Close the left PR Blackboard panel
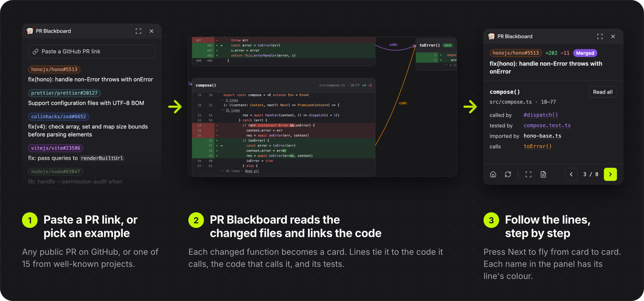Viewport: 644px width, 301px height. pyautogui.click(x=152, y=31)
